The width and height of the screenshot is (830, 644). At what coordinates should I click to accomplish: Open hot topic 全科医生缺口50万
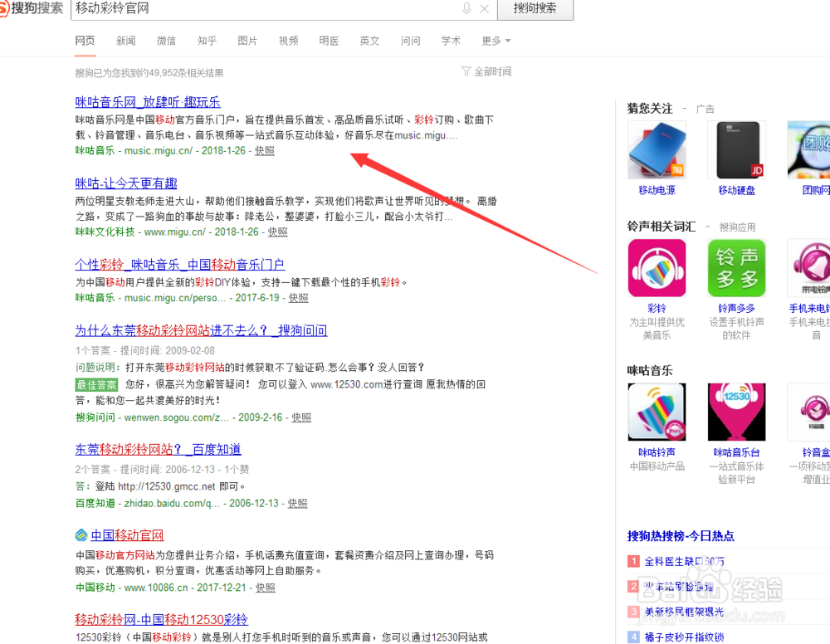tap(685, 562)
